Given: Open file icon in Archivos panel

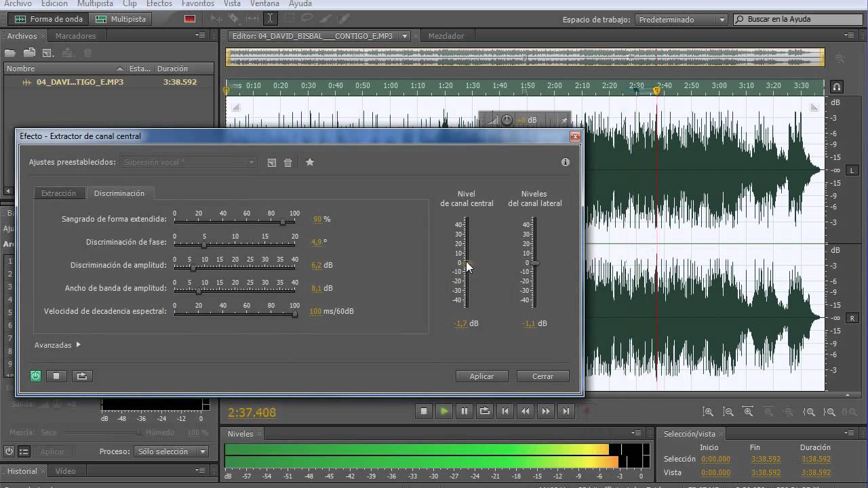Looking at the screenshot, I should [11, 52].
